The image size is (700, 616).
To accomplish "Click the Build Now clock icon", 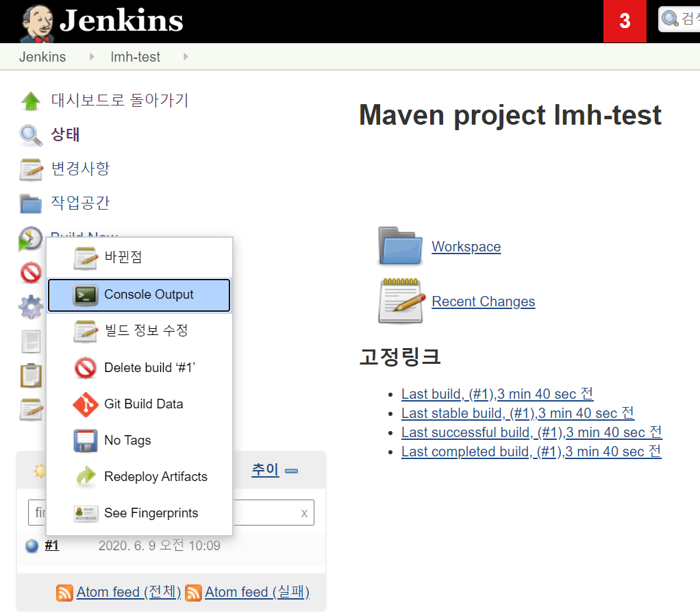I will (30, 238).
